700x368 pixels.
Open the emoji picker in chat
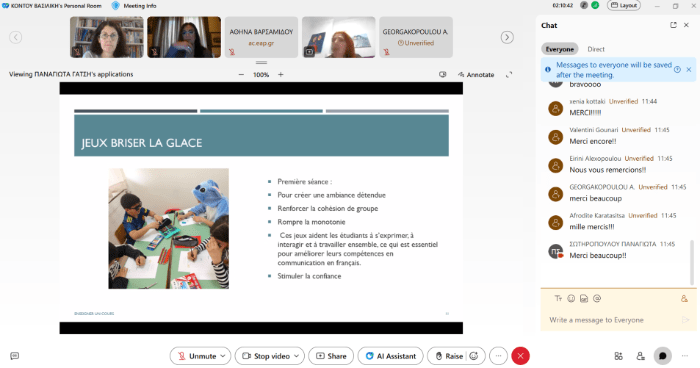(x=571, y=298)
